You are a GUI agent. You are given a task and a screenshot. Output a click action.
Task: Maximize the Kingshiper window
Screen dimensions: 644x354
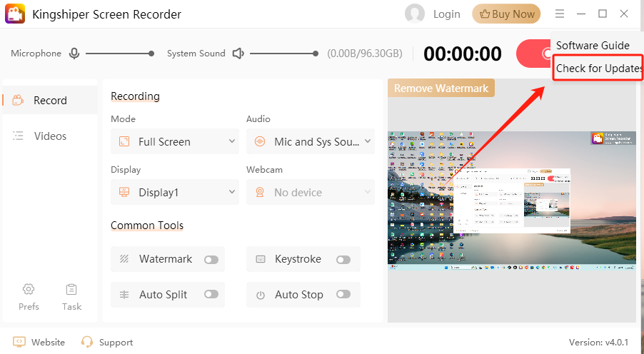pyautogui.click(x=603, y=14)
